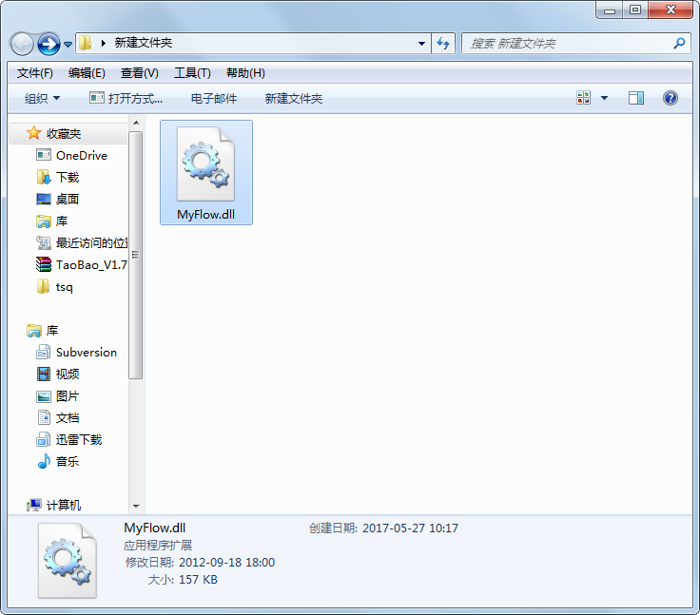Toggle the preview pane icon

point(636,98)
